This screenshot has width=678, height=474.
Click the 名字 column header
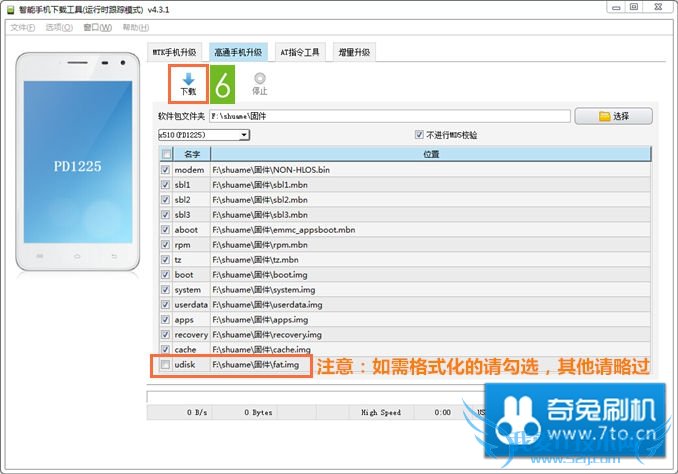pos(192,154)
